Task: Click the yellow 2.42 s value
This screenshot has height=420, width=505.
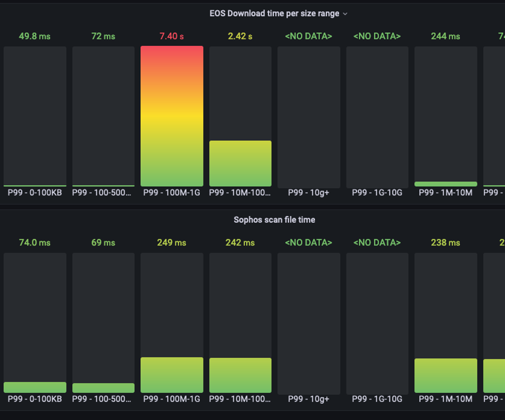Action: [x=240, y=36]
